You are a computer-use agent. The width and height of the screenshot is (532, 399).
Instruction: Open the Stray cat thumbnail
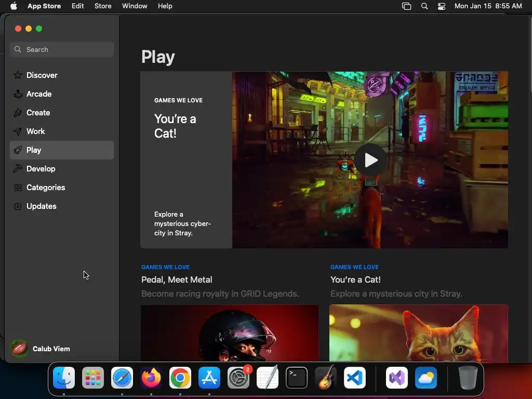tap(419, 333)
